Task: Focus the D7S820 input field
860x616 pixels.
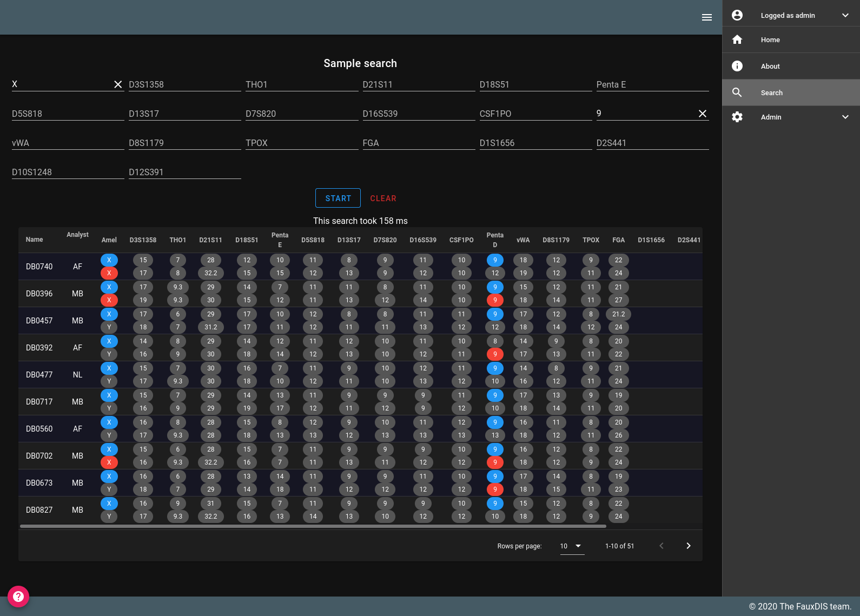Action: (302, 114)
